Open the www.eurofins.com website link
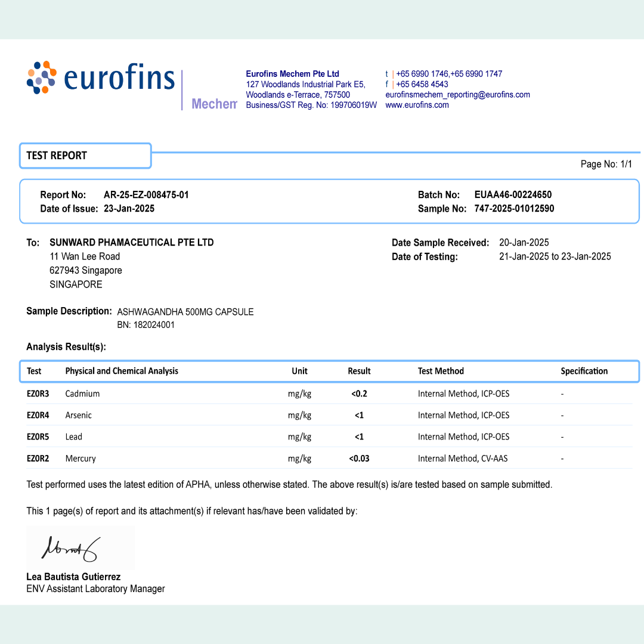Screen dimensions: 644x644 [x=417, y=105]
